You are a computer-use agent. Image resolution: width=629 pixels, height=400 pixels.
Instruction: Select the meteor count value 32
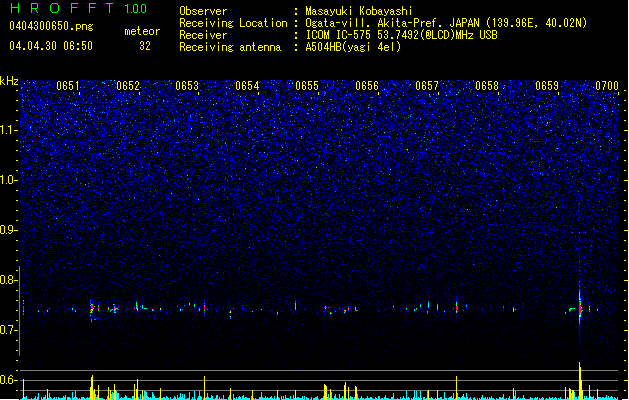click(x=145, y=46)
